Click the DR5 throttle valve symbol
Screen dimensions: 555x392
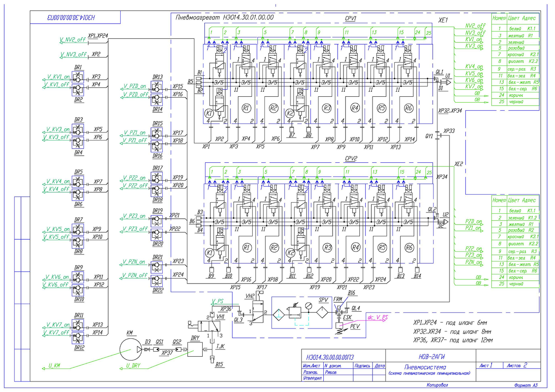point(78,182)
